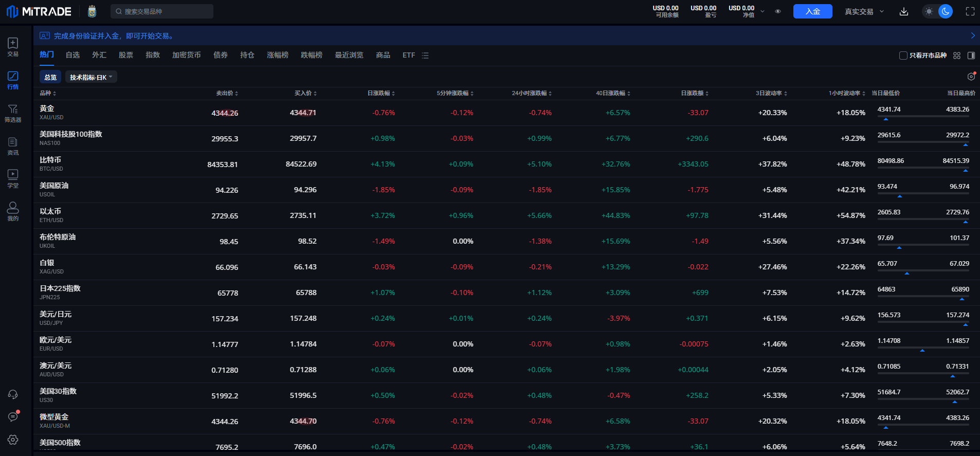Focus the 搜索交易品种 search field
980x456 pixels.
pyautogui.click(x=162, y=11)
